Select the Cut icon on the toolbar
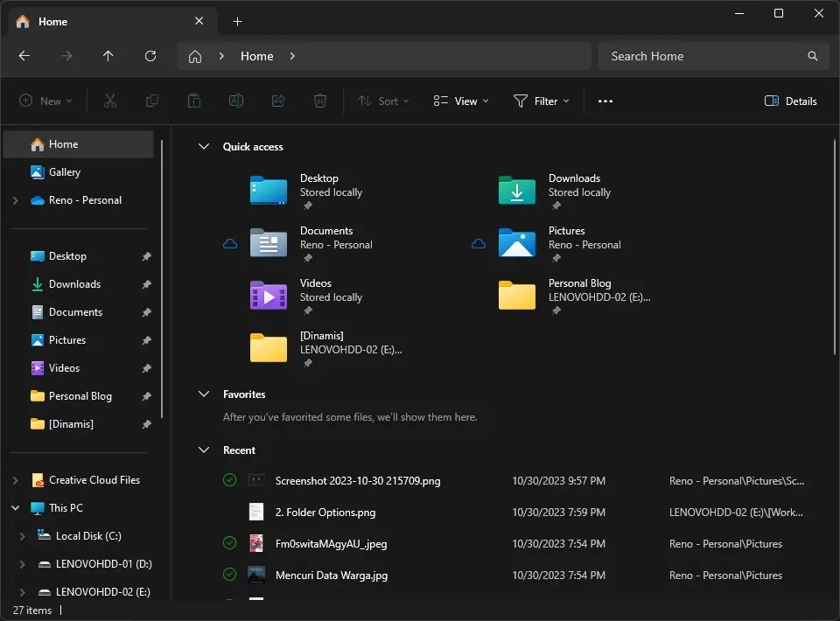The height and width of the screenshot is (621, 840). point(109,101)
